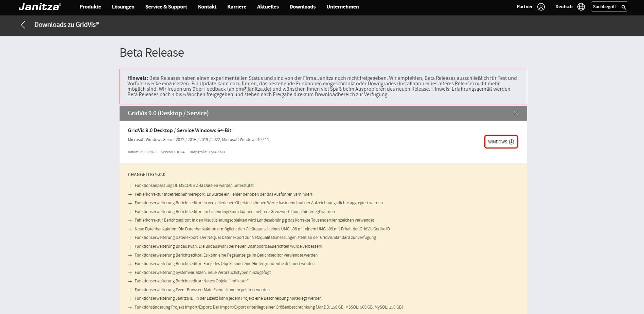This screenshot has height=314, width=644.
Task: Click the neue Verbrauchstypen hinzugefügt changelog text
Action: pos(203,273)
